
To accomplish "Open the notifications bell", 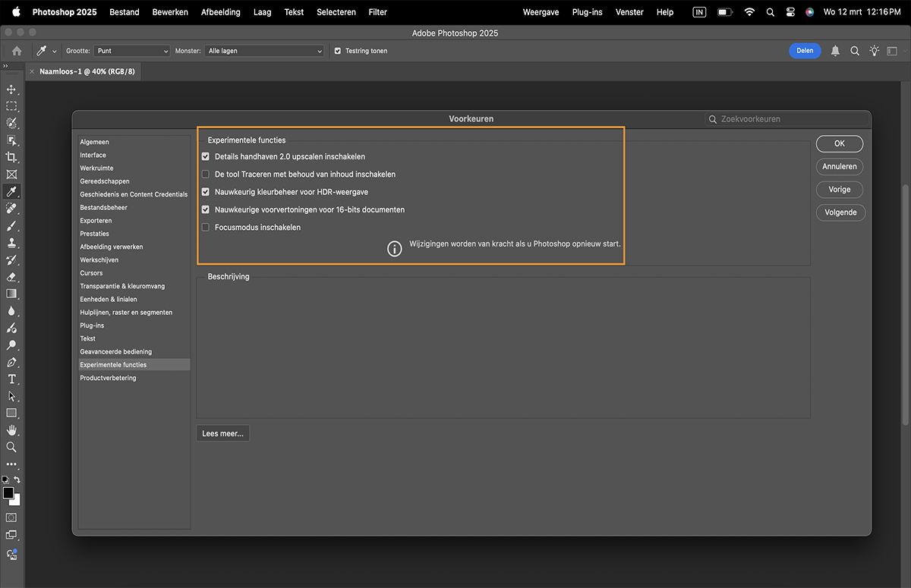I will pos(835,51).
